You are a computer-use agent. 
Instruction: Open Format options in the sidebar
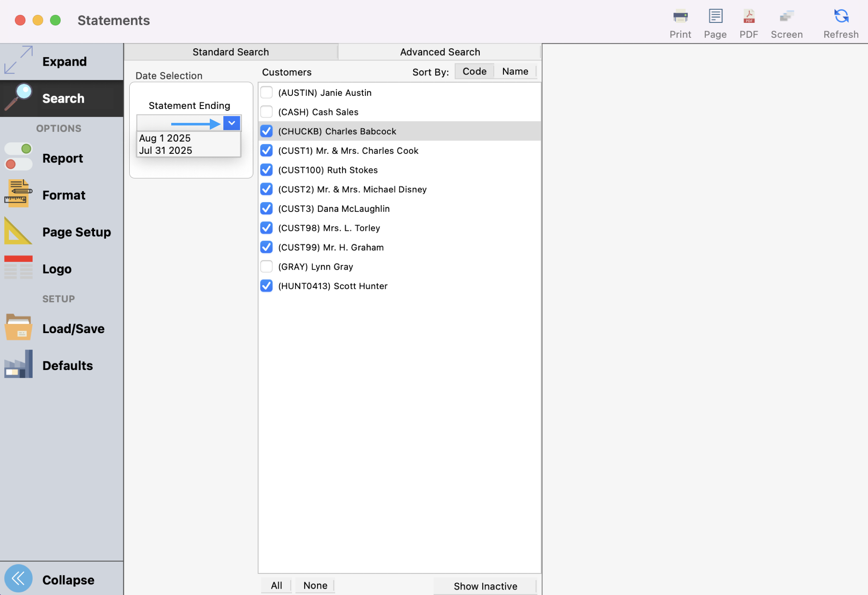[64, 195]
